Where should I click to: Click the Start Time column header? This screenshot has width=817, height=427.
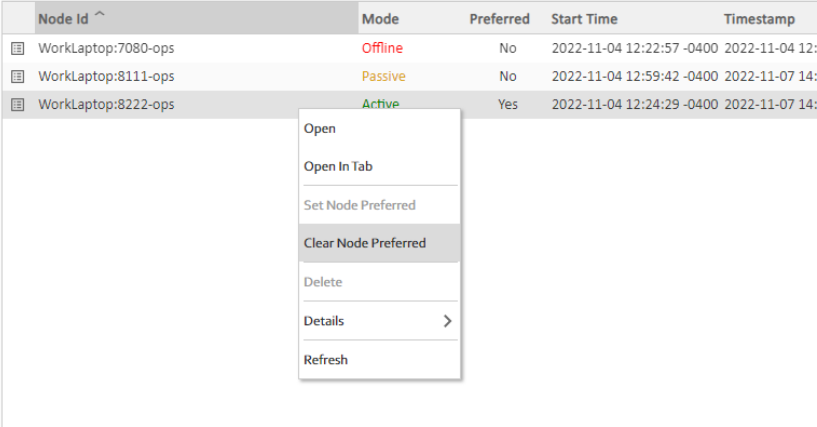[584, 19]
